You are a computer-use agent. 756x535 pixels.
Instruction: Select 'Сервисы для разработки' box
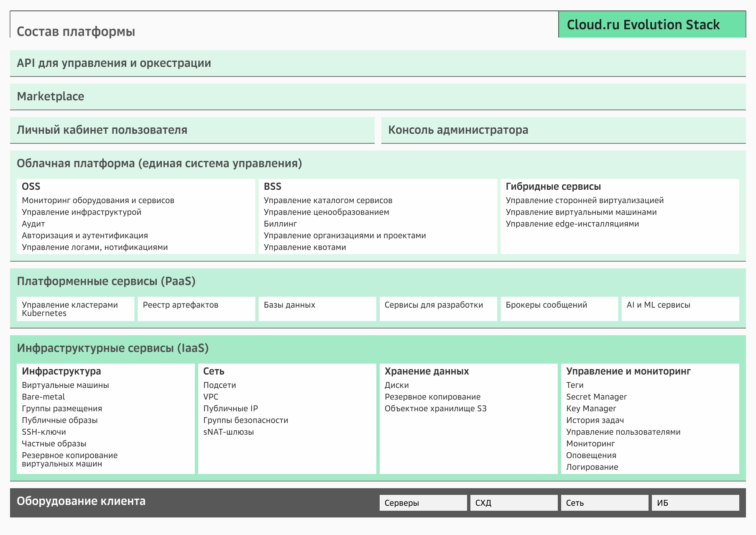pyautogui.click(x=439, y=309)
